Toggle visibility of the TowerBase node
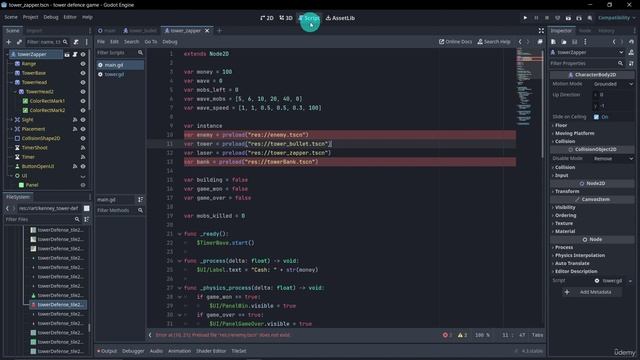The height and width of the screenshot is (360, 640). point(83,73)
